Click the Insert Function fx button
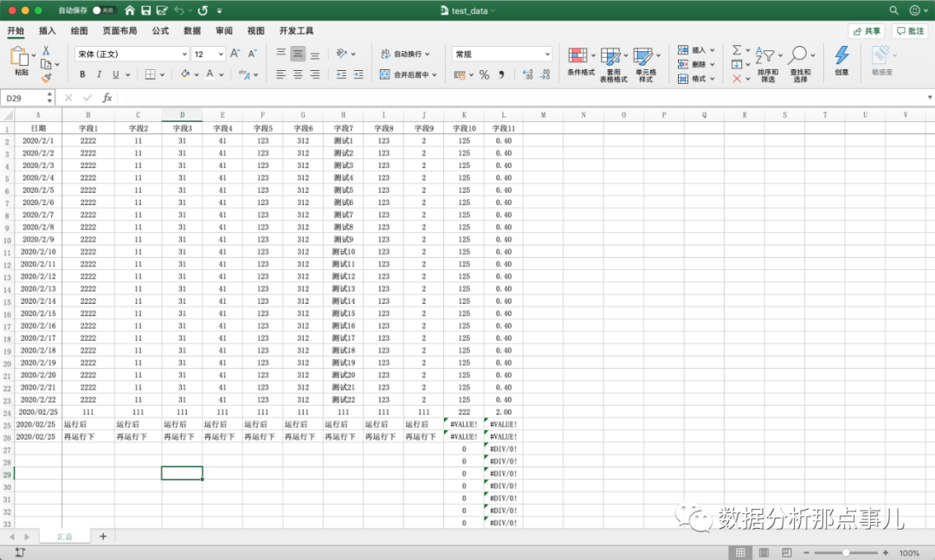935x560 pixels. point(106,97)
